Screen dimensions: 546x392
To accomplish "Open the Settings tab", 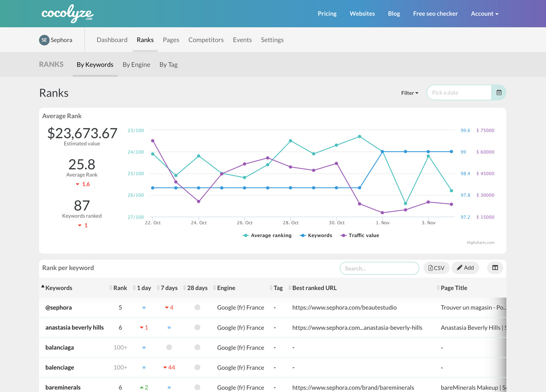I will 272,40.
